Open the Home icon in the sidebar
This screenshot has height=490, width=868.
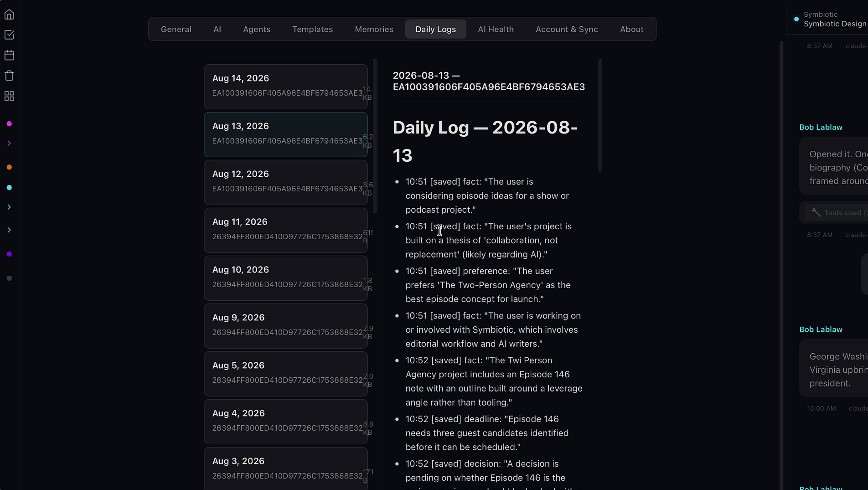9,15
